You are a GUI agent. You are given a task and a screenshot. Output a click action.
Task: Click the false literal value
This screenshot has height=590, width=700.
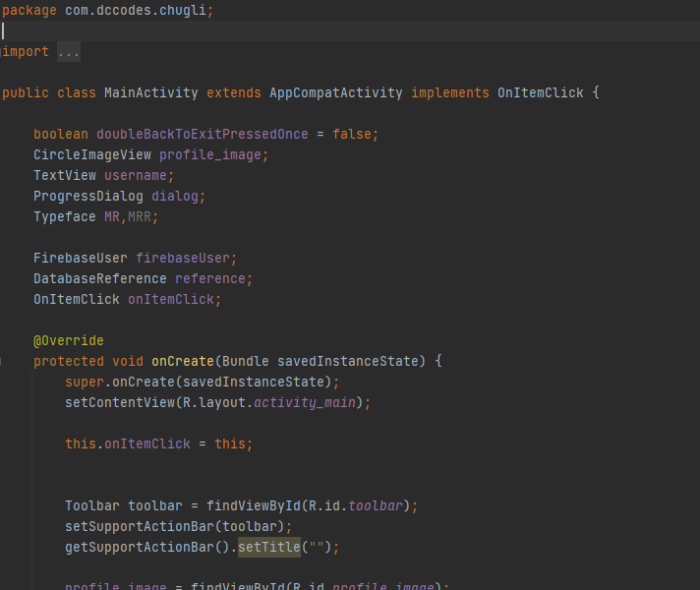click(x=352, y=134)
